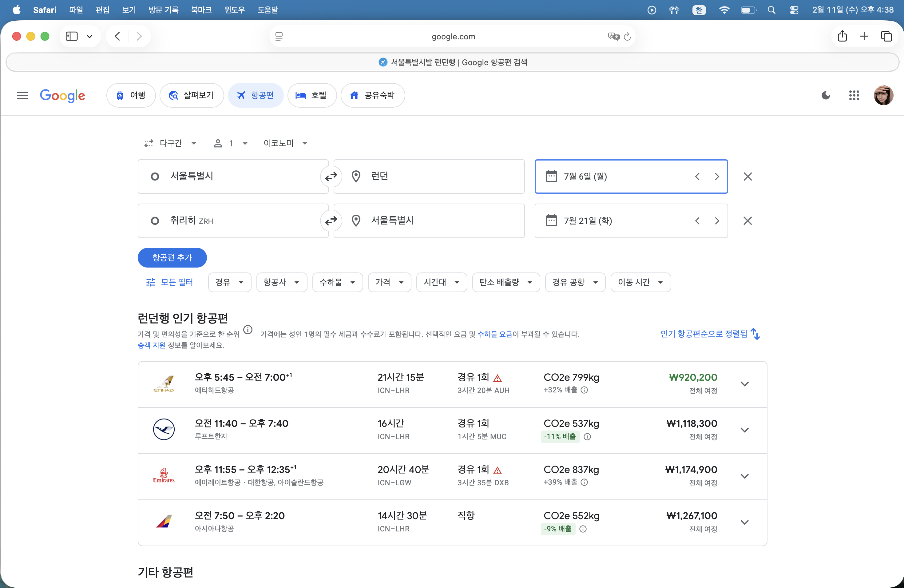Open Google apps grid icon

pyautogui.click(x=854, y=95)
